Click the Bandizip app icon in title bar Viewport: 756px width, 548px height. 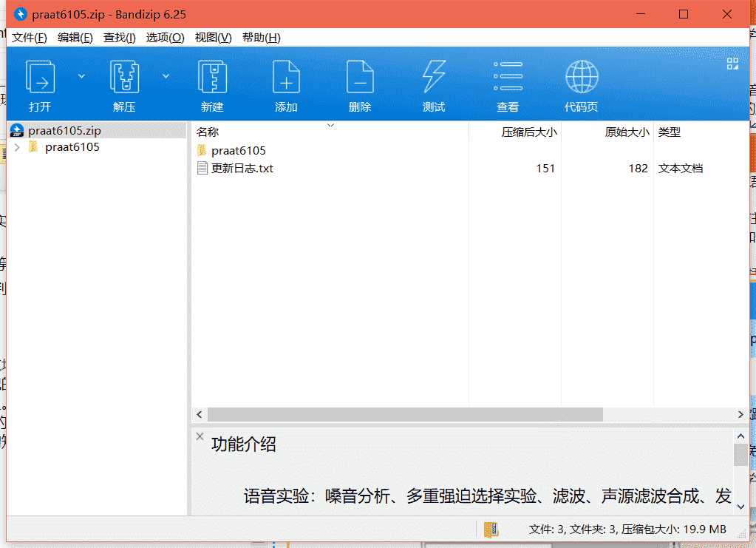click(x=20, y=14)
